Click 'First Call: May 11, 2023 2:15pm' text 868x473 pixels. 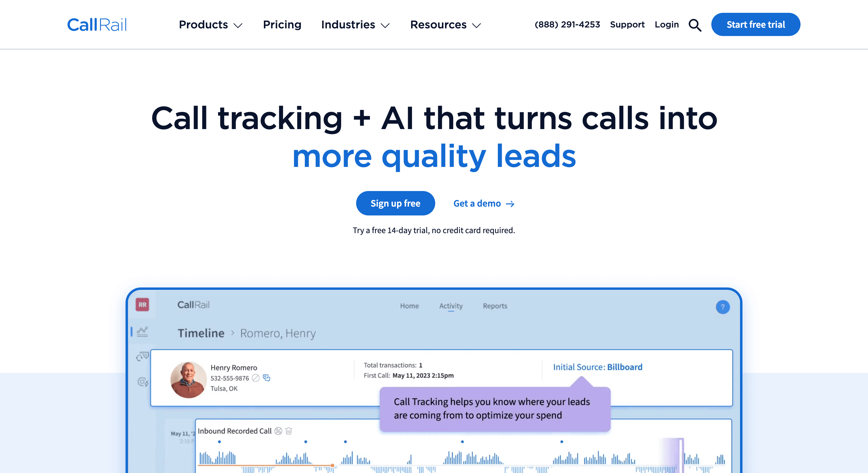click(x=408, y=375)
